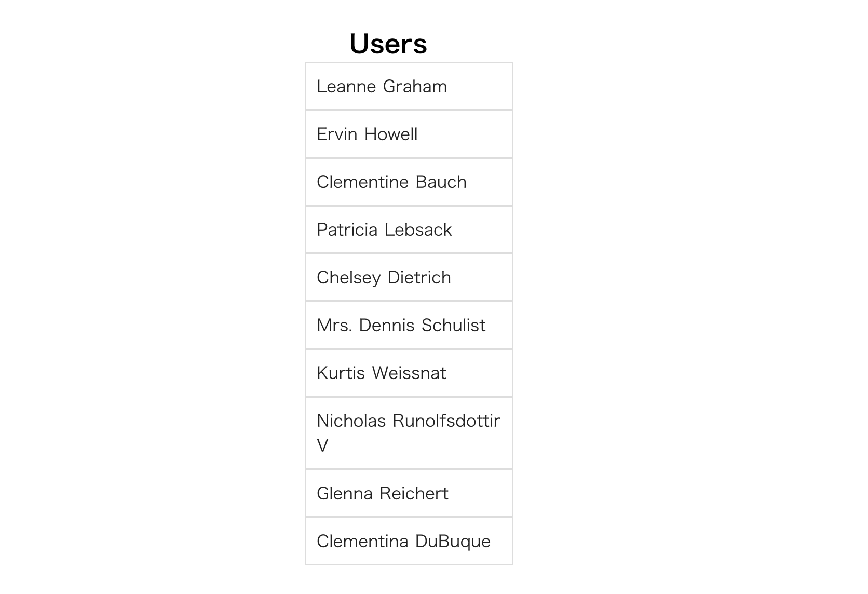Open Mrs. Dennis Schulist's entry
Viewport: 868px width, 594px height.
(x=409, y=325)
